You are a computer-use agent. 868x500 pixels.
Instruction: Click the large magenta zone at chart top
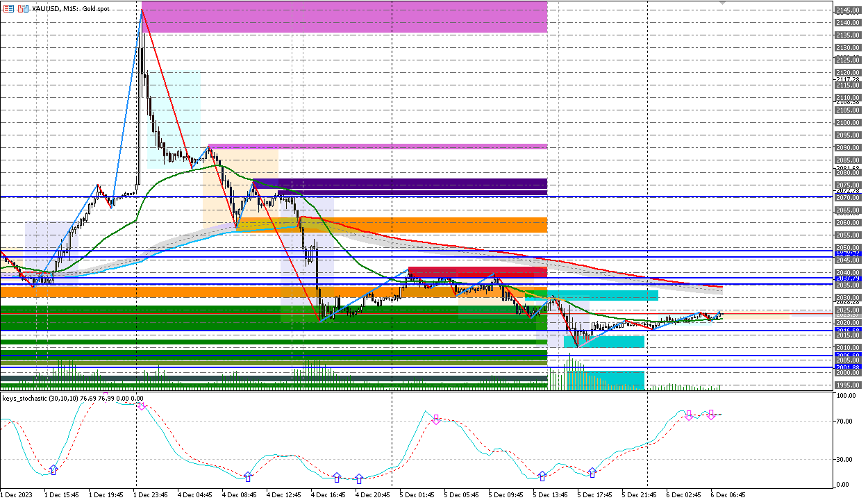(344, 17)
